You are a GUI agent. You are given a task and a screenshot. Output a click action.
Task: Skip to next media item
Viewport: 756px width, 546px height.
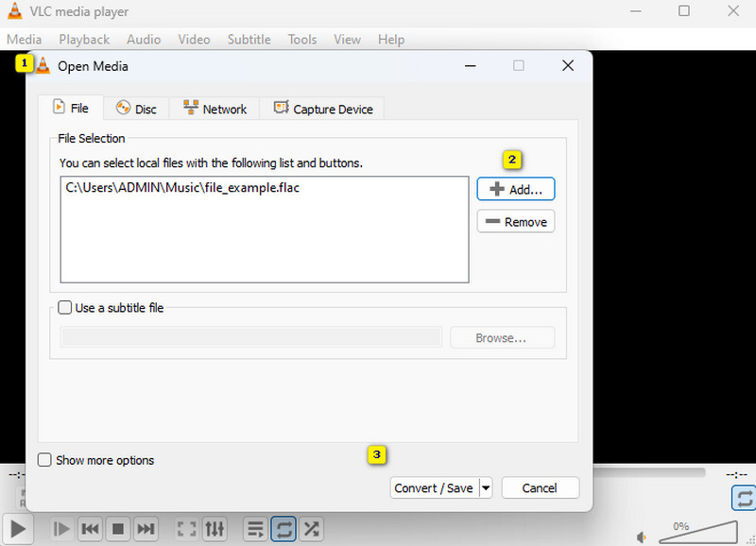pyautogui.click(x=146, y=529)
